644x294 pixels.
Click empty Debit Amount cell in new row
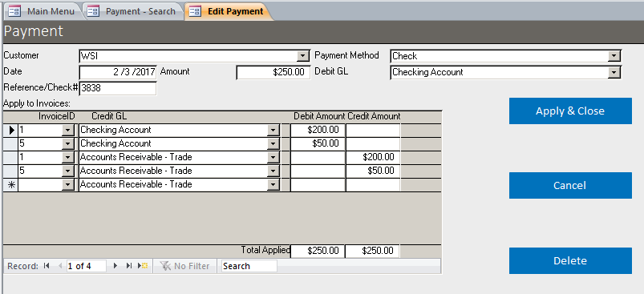click(x=318, y=185)
